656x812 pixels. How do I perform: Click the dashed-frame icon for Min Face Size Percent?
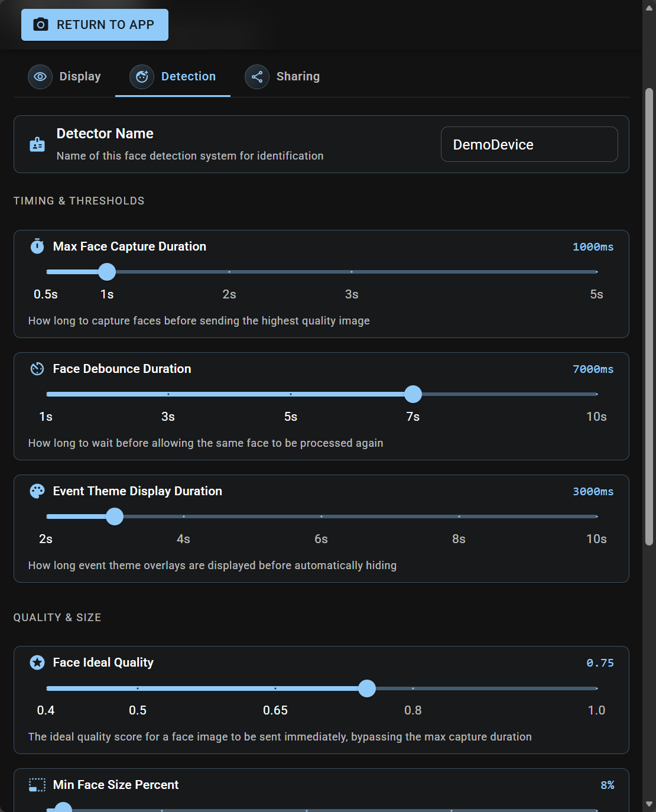pyautogui.click(x=37, y=785)
